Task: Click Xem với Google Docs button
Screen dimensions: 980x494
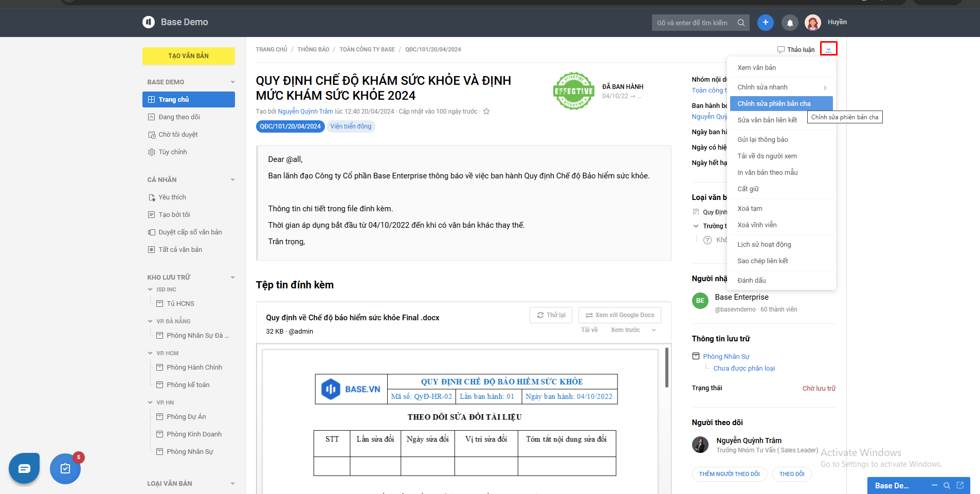Action: pos(620,315)
